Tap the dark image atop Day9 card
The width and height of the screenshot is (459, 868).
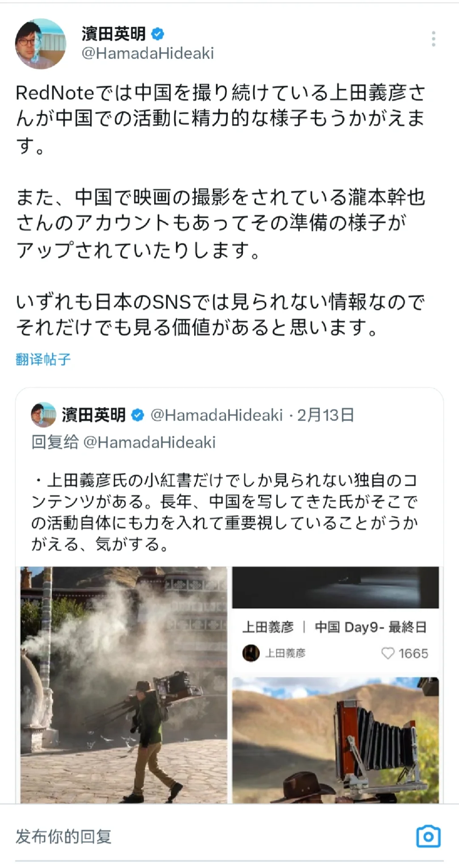click(335, 587)
